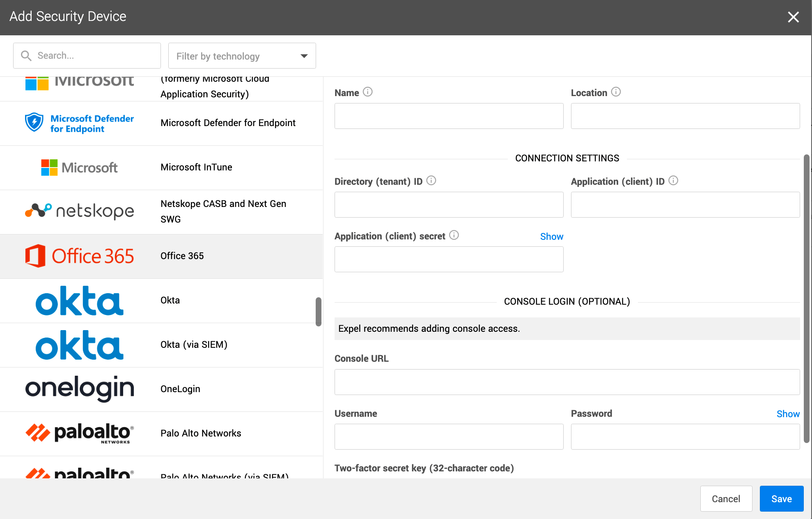Click the onelogin logo
The image size is (812, 519).
[x=80, y=388]
